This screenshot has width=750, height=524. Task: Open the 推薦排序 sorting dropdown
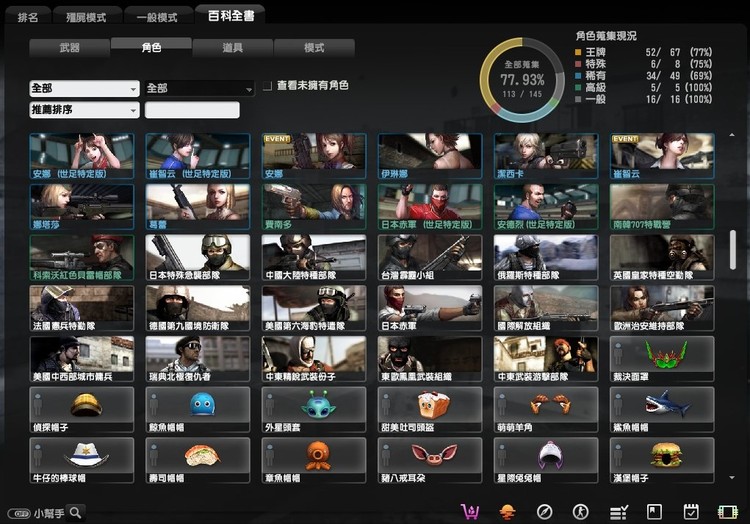click(84, 110)
